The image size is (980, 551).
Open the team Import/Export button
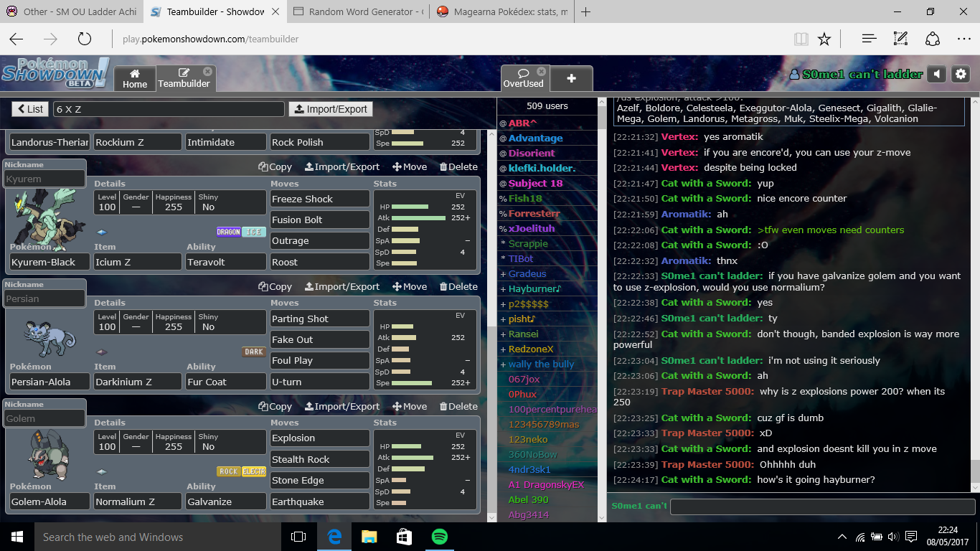tap(330, 109)
